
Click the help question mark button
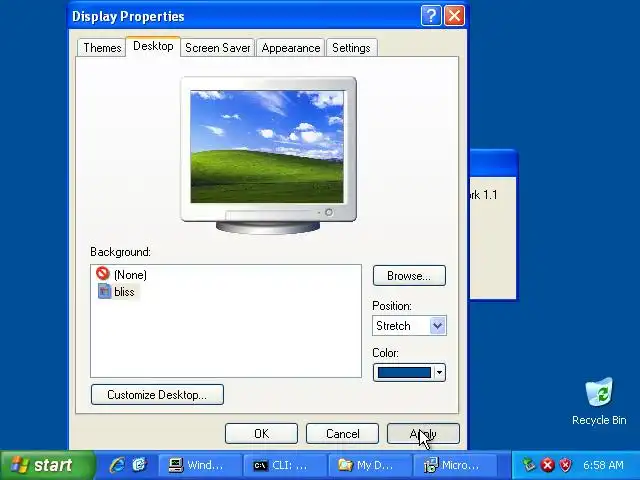pyautogui.click(x=431, y=16)
